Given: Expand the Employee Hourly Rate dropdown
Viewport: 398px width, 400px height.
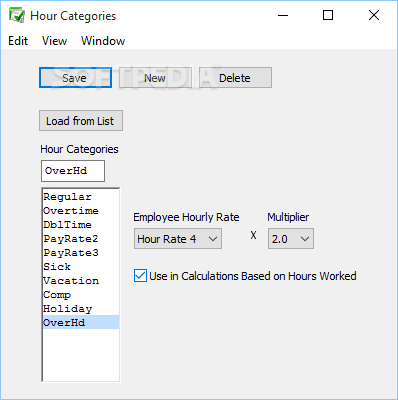Looking at the screenshot, I should pyautogui.click(x=178, y=239).
